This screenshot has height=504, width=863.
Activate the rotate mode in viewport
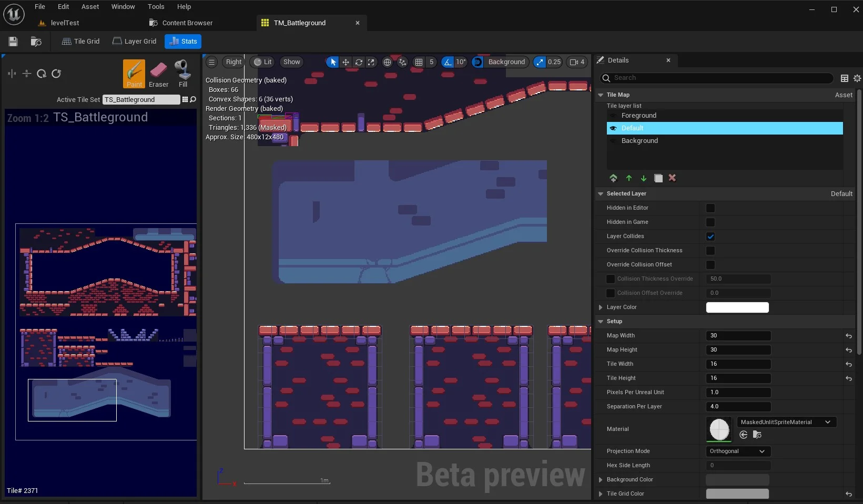tap(359, 62)
